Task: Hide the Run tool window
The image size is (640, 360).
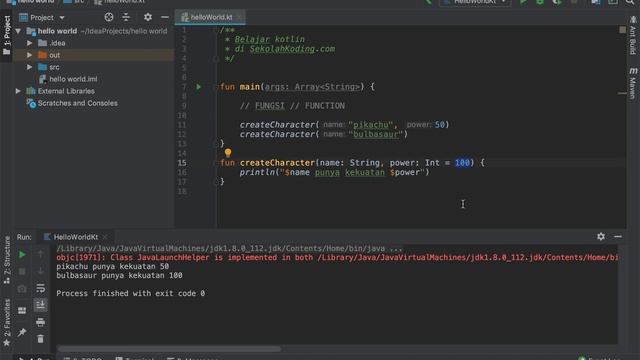Action: 618,236
